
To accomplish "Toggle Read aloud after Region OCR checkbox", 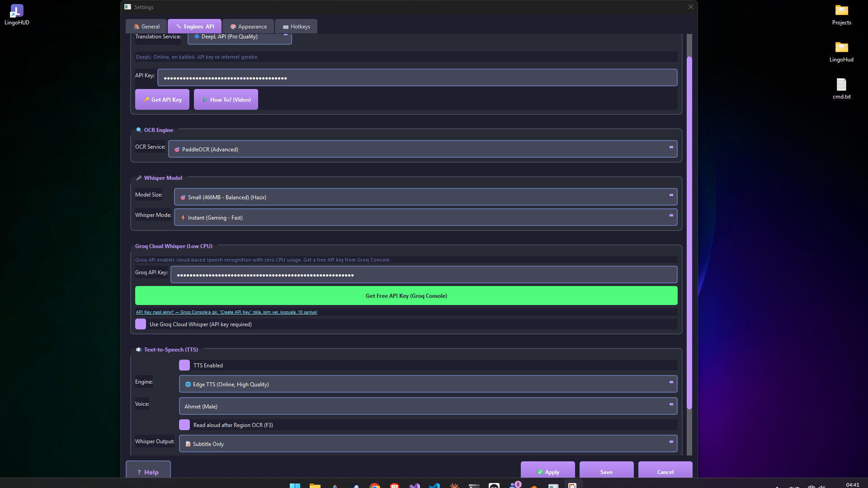I will point(184,425).
